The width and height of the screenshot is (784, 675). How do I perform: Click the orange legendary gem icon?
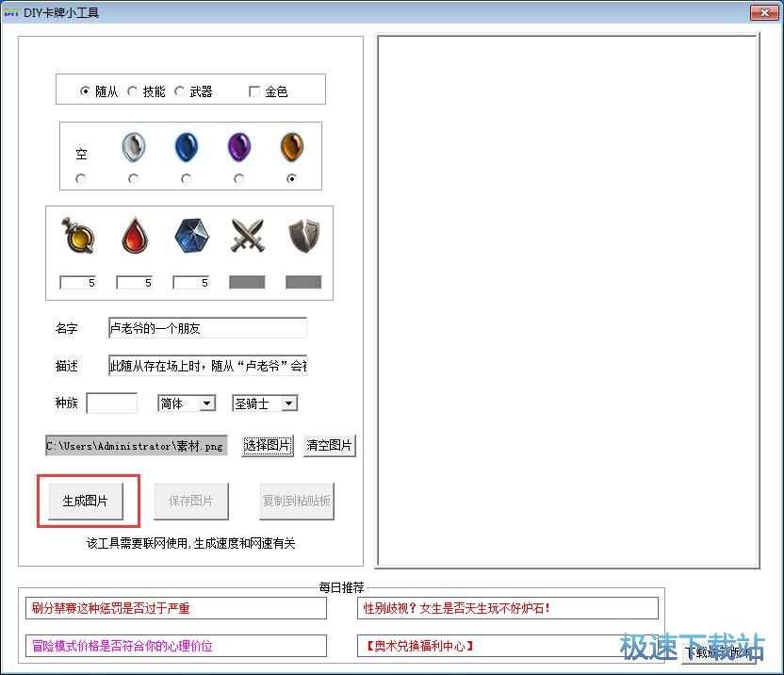(291, 148)
